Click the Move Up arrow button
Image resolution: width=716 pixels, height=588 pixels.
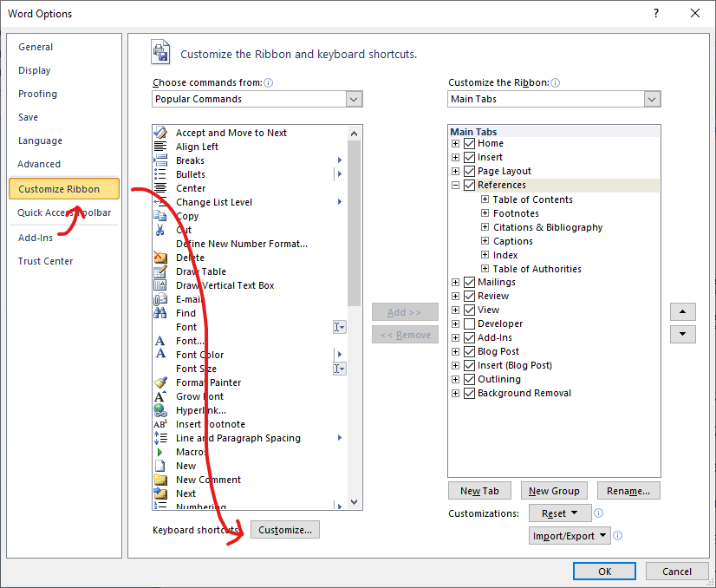(x=683, y=311)
